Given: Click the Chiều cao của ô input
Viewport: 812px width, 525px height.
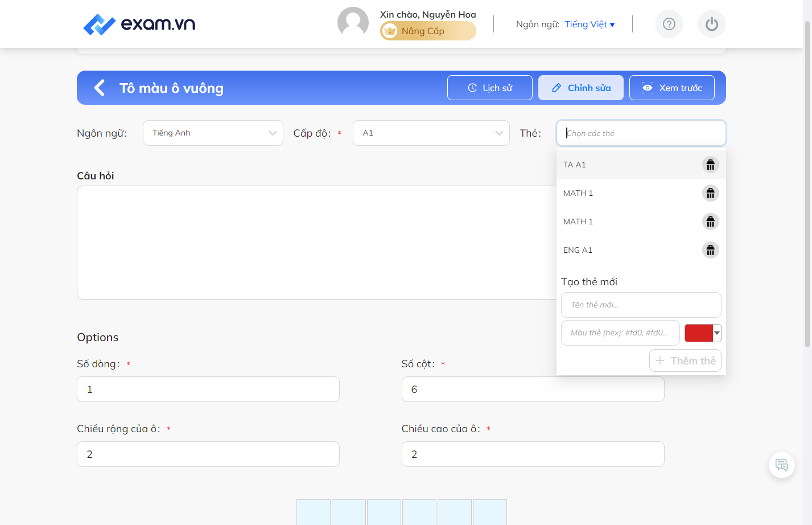Looking at the screenshot, I should [533, 454].
